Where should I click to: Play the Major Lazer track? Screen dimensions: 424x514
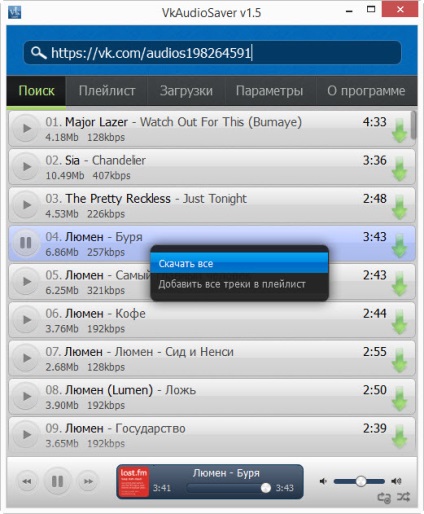pos(26,128)
